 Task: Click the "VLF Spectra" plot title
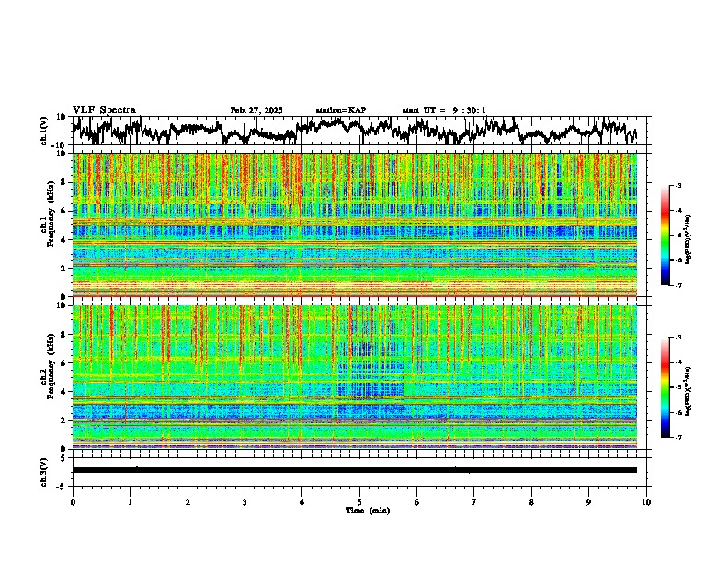tap(104, 109)
